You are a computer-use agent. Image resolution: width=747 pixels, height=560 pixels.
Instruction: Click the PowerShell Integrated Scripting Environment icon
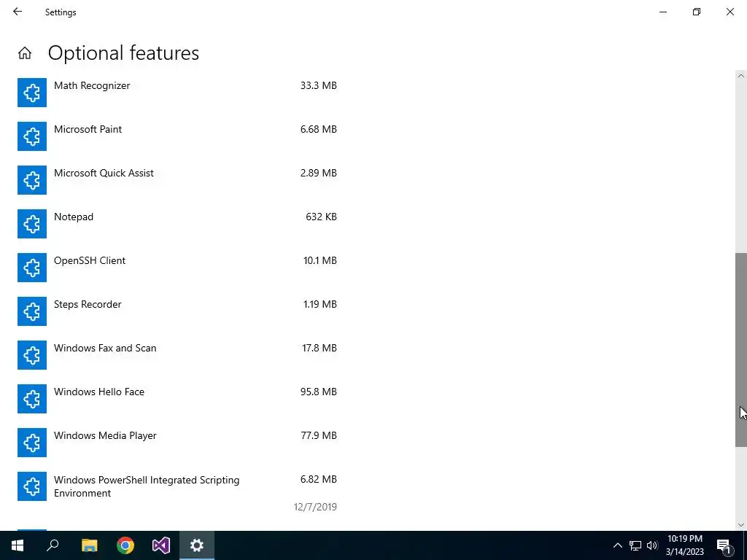coord(32,486)
